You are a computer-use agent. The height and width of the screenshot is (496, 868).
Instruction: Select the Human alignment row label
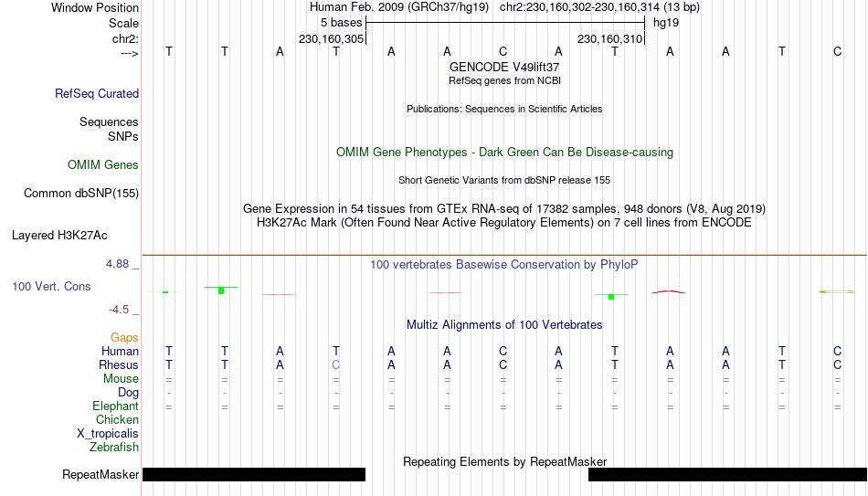point(120,351)
